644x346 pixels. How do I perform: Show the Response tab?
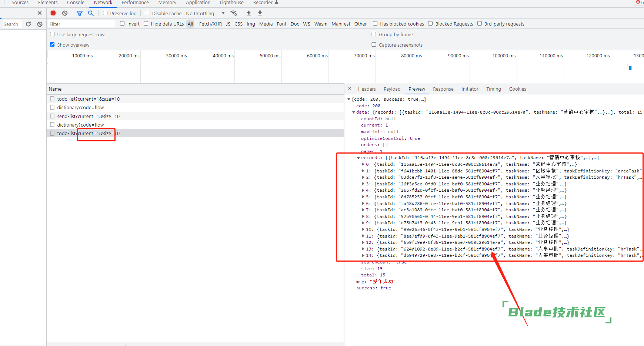443,89
